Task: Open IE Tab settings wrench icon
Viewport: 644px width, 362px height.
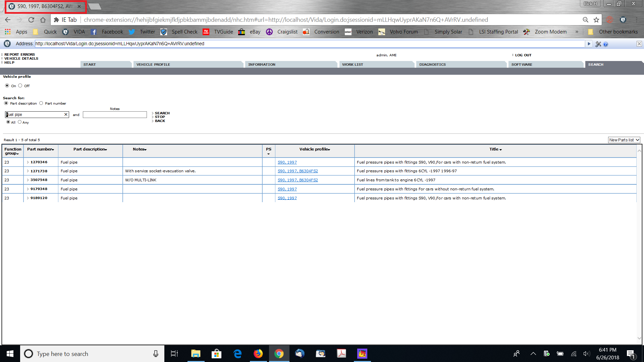Action: click(598, 44)
